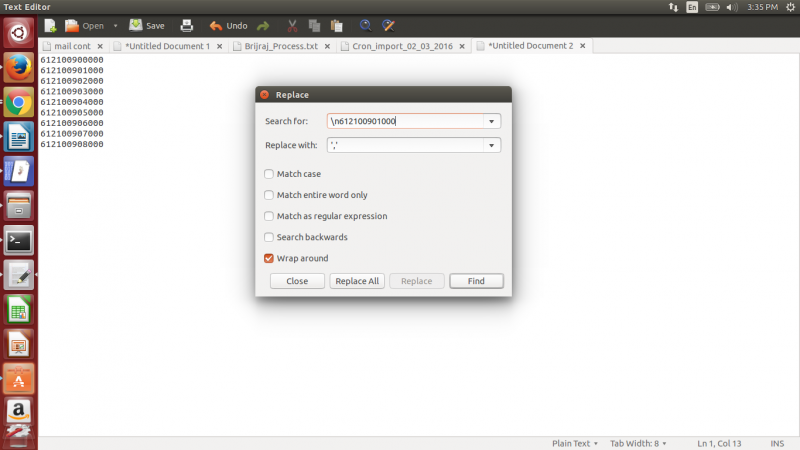This screenshot has height=450, width=800.
Task: Click the Close button in Replace dialog
Action: 297,281
